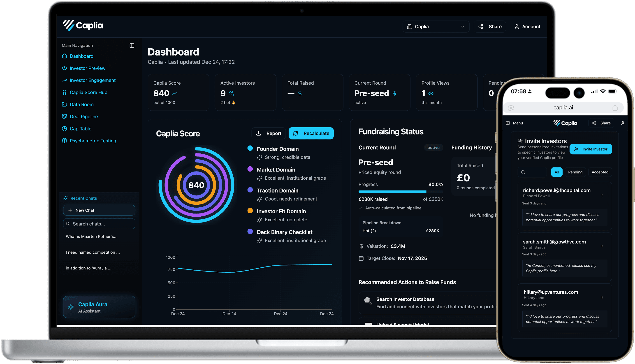Click the Recalculate button
The width and height of the screenshot is (635, 364).
(311, 134)
